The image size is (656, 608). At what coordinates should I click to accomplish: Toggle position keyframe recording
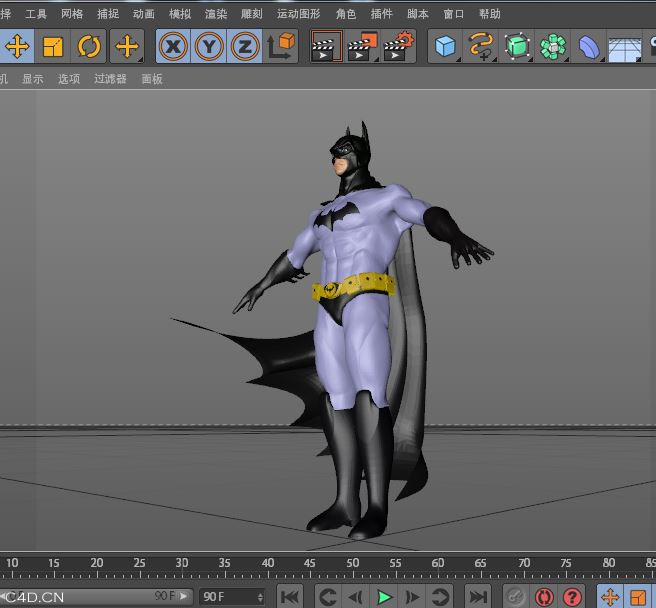coord(610,597)
